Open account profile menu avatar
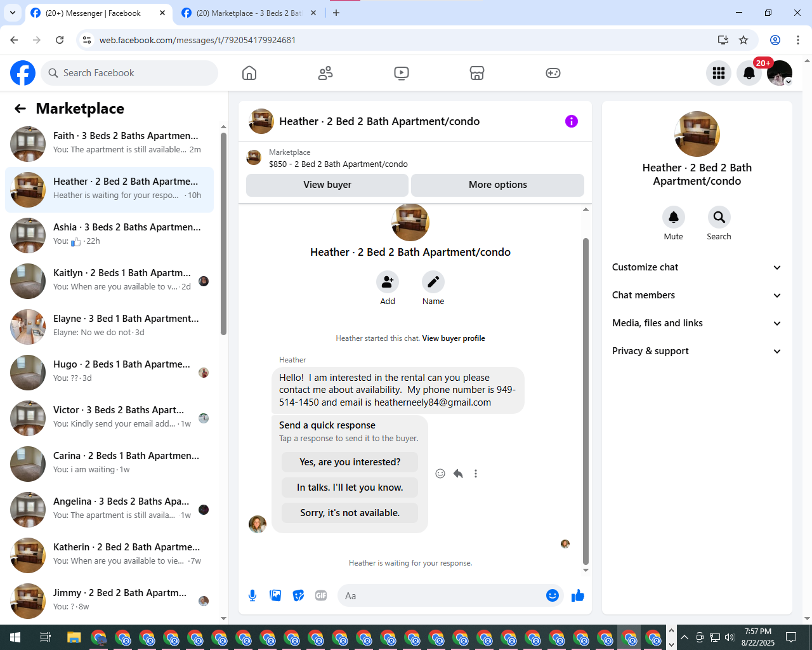This screenshot has width=812, height=650. pos(780,73)
